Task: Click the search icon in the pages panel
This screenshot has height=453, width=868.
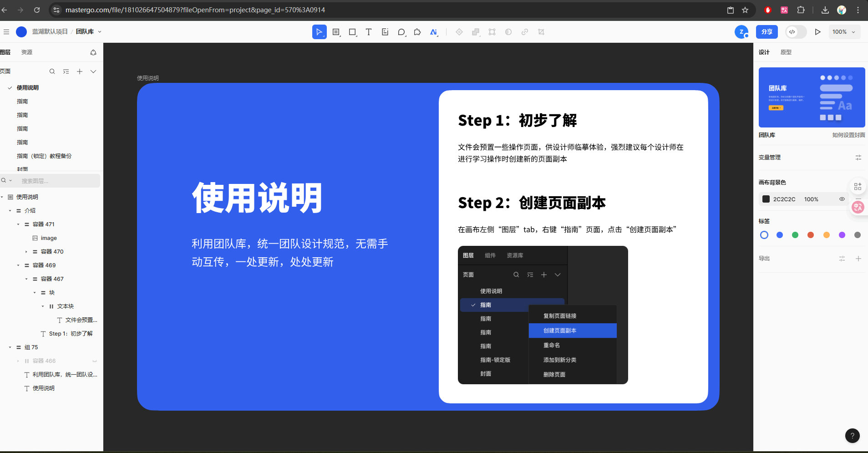Action: point(52,71)
